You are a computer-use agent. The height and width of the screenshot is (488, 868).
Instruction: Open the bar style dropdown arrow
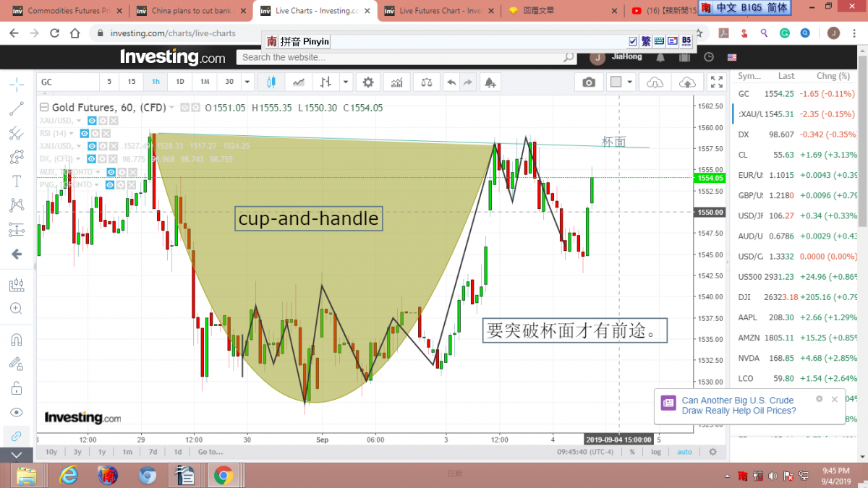click(x=346, y=82)
